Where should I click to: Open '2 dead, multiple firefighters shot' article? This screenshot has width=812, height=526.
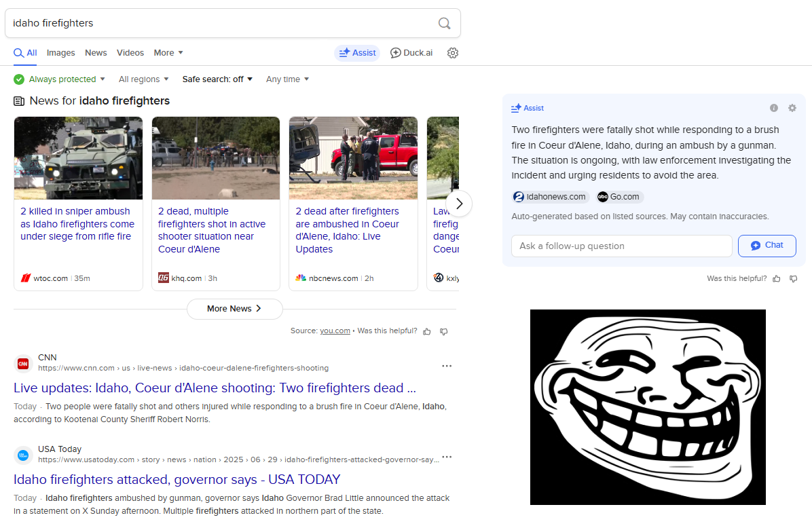tap(212, 230)
